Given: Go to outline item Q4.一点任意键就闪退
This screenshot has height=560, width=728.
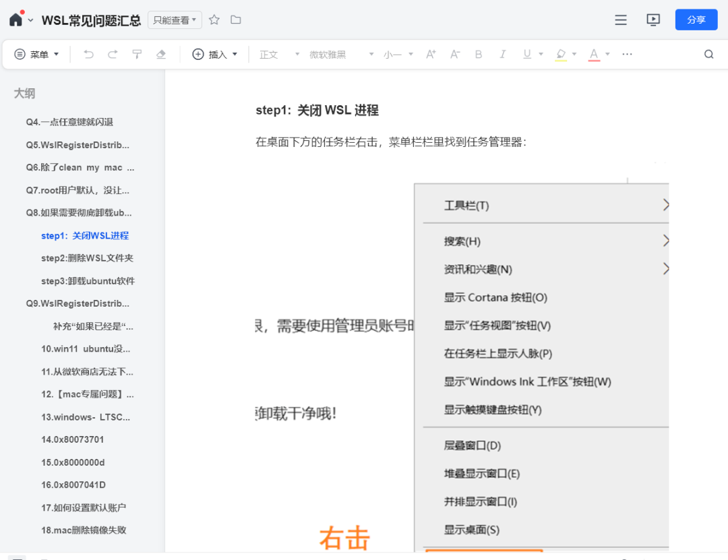Looking at the screenshot, I should (x=69, y=122).
